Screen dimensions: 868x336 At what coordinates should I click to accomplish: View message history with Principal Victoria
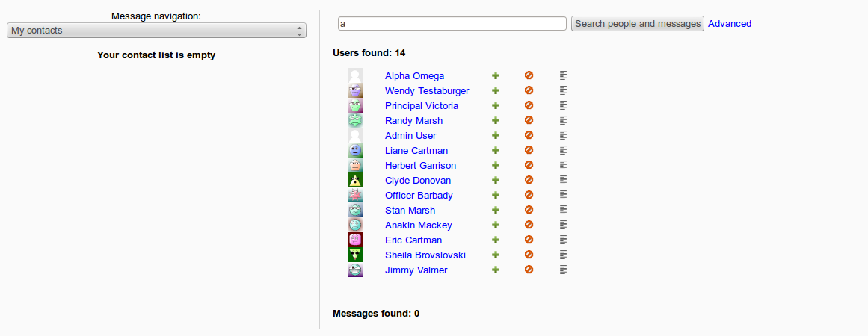(x=563, y=105)
